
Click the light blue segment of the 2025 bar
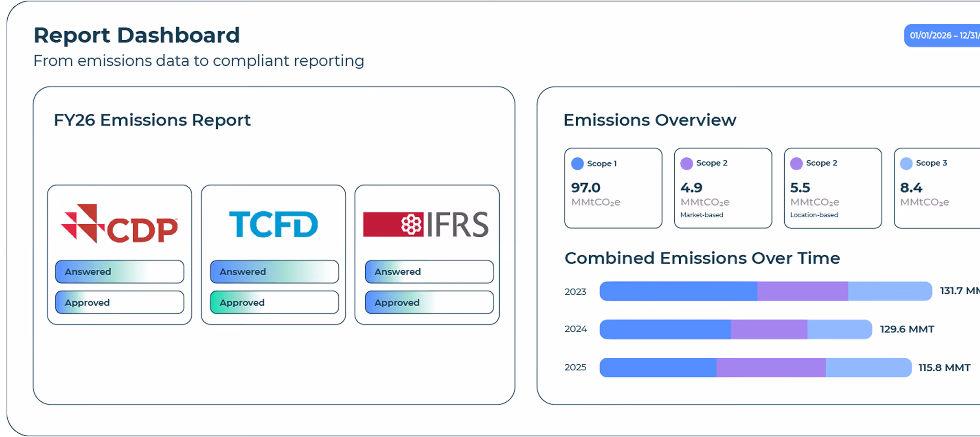(x=869, y=368)
